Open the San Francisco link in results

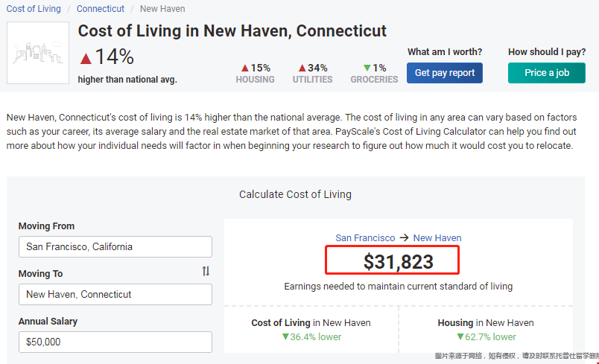click(365, 237)
